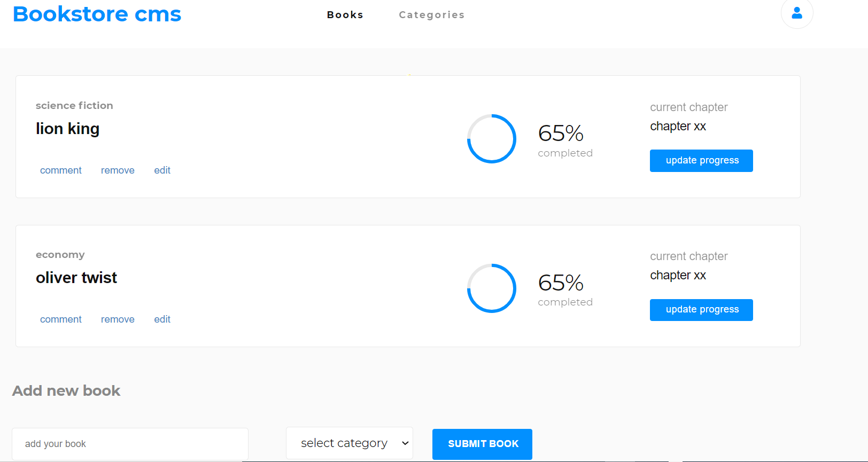Click the science fiction category label
This screenshot has width=868, height=462.
[x=74, y=105]
